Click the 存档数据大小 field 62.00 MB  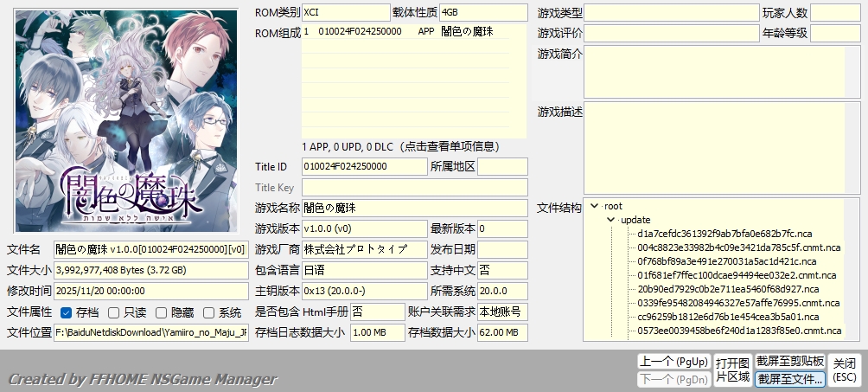coord(502,332)
